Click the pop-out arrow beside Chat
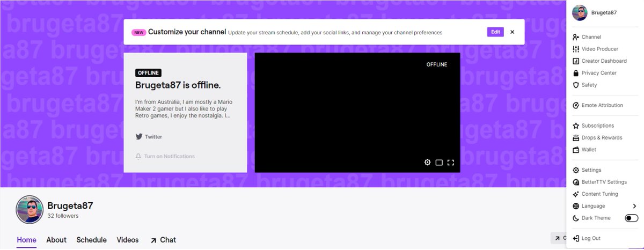 (x=153, y=240)
